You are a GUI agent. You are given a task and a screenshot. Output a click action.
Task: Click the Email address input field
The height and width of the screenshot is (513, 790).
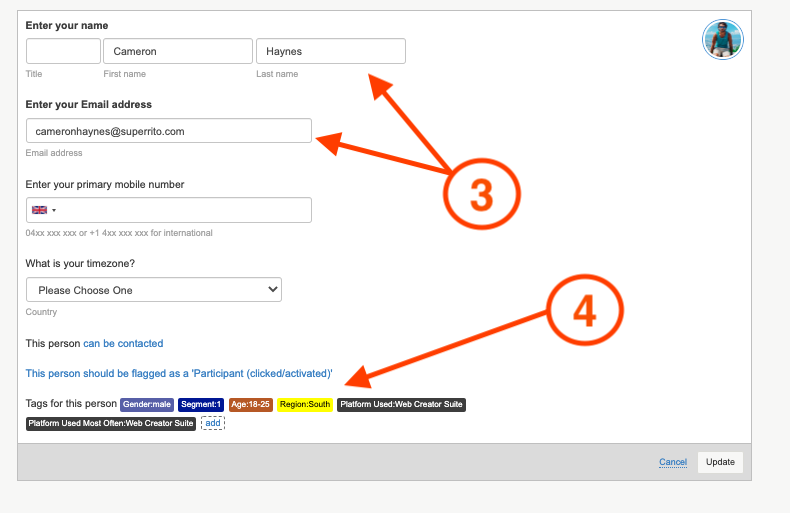[x=168, y=131]
